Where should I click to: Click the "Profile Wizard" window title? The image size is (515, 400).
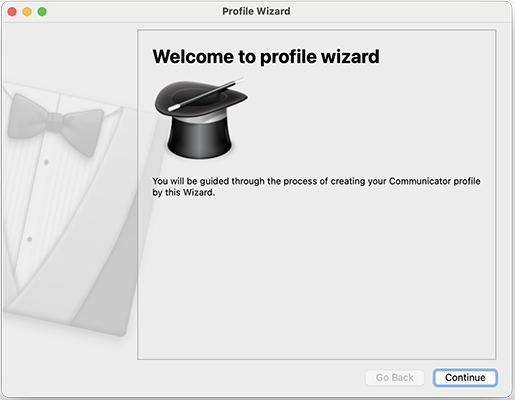(x=256, y=11)
